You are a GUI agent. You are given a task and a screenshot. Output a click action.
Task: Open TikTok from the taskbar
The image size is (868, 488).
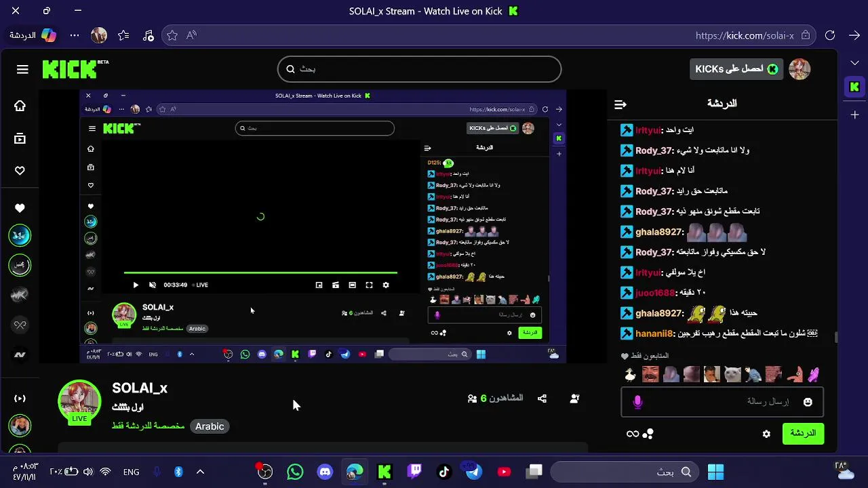444,472
